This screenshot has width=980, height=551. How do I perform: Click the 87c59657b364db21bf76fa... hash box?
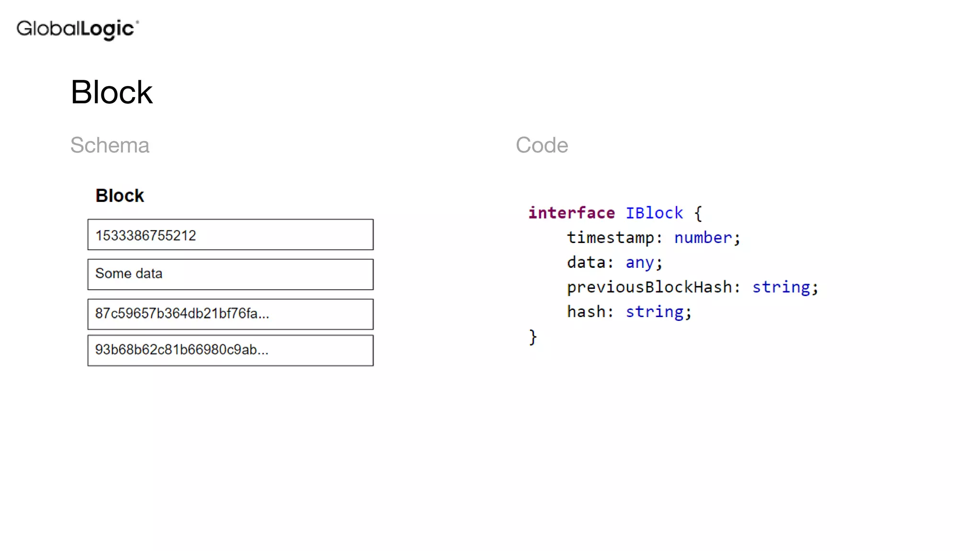pyautogui.click(x=230, y=314)
